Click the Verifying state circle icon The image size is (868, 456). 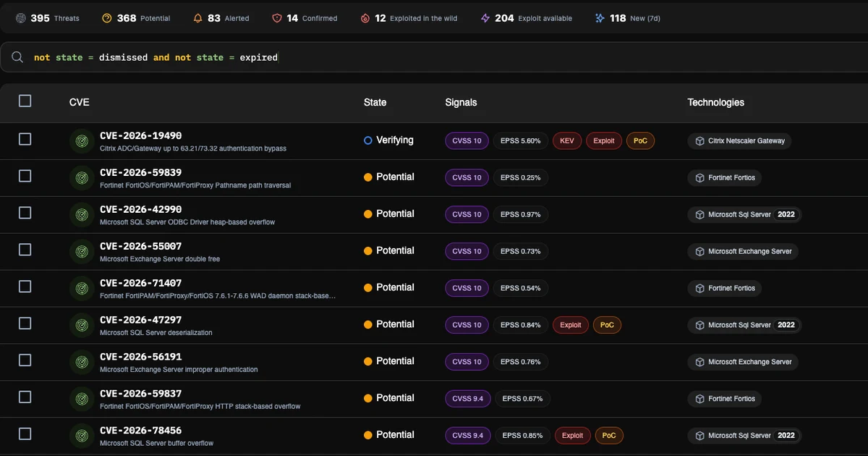pos(368,140)
